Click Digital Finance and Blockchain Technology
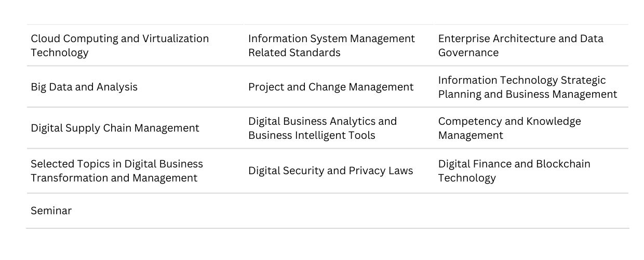This screenshot has height=260, width=644. [514, 171]
